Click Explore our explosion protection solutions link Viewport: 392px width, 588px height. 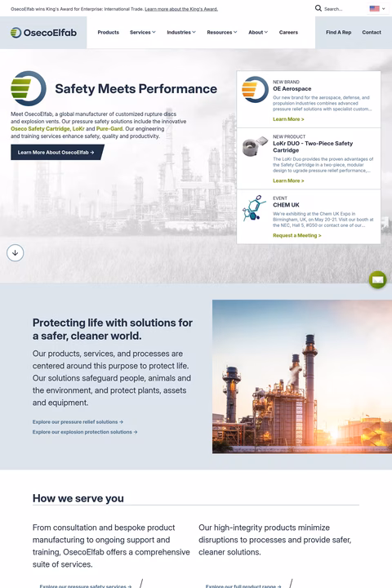pos(85,432)
